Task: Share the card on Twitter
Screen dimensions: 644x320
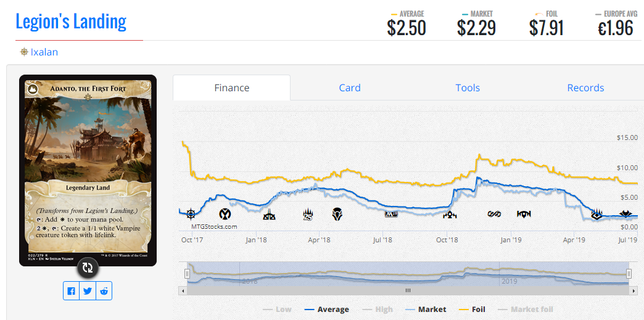Action: [x=88, y=291]
